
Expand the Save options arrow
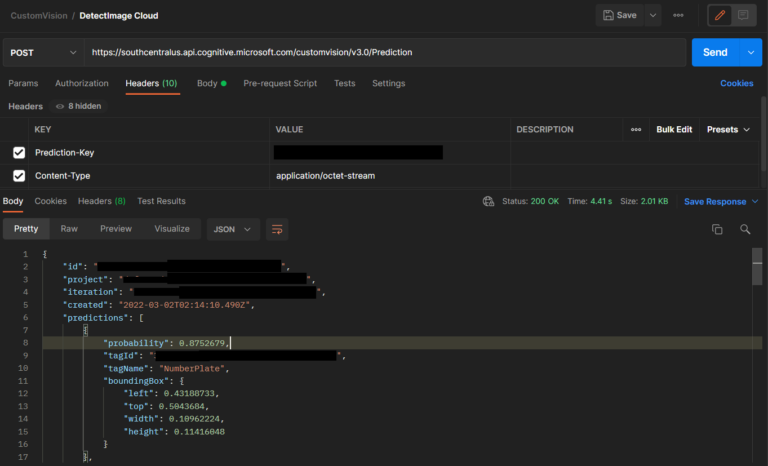(x=653, y=15)
